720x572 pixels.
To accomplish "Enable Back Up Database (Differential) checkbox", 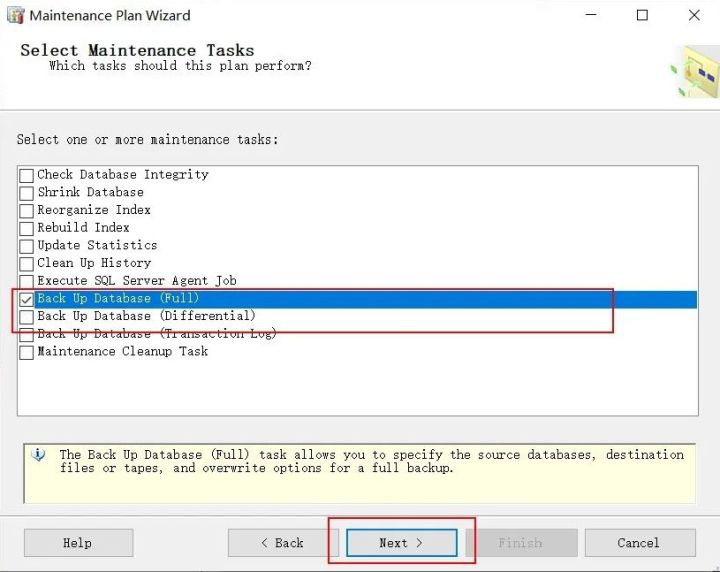I will coord(27,317).
